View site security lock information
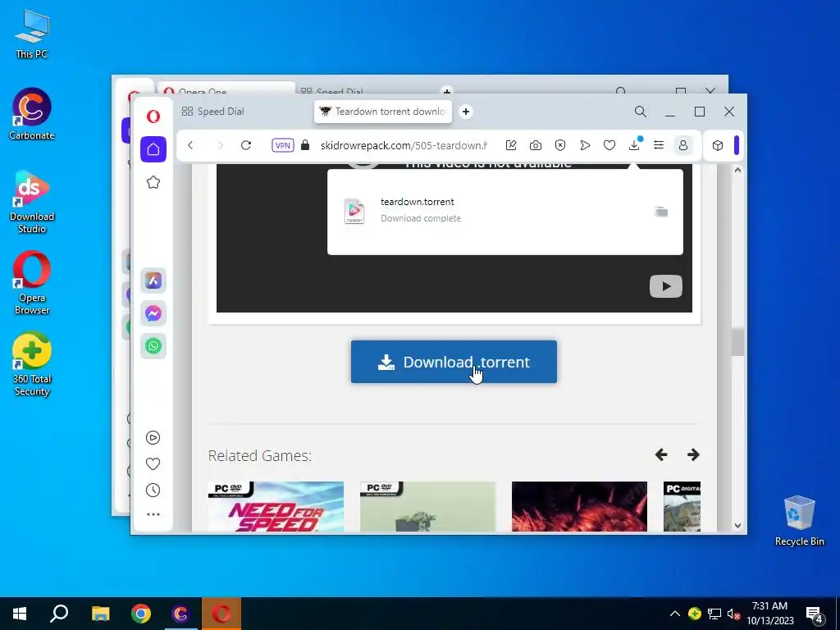Image resolution: width=840 pixels, height=630 pixels. [x=305, y=145]
